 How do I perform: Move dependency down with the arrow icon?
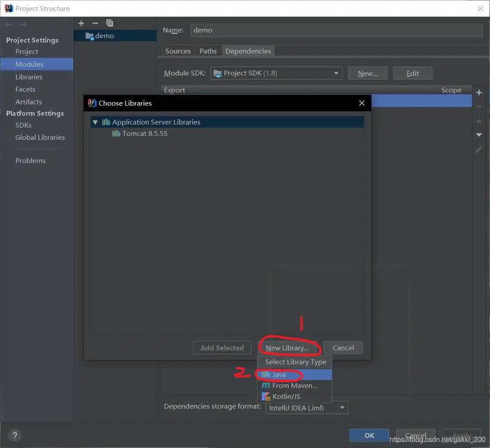(x=479, y=135)
